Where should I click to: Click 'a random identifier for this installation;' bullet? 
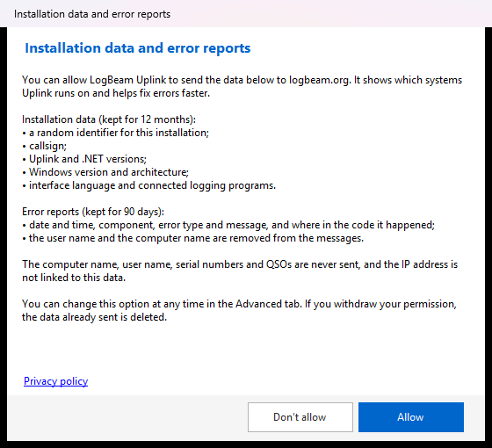pyautogui.click(x=115, y=133)
